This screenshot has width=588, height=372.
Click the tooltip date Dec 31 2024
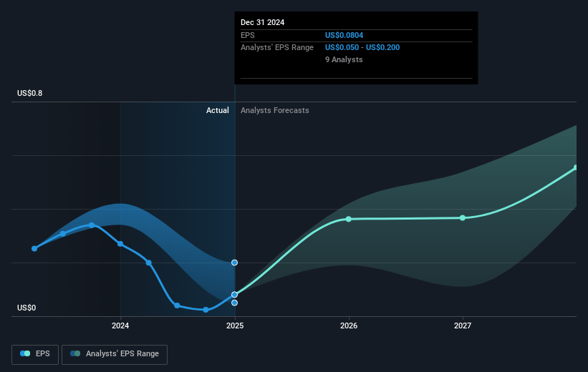263,22
